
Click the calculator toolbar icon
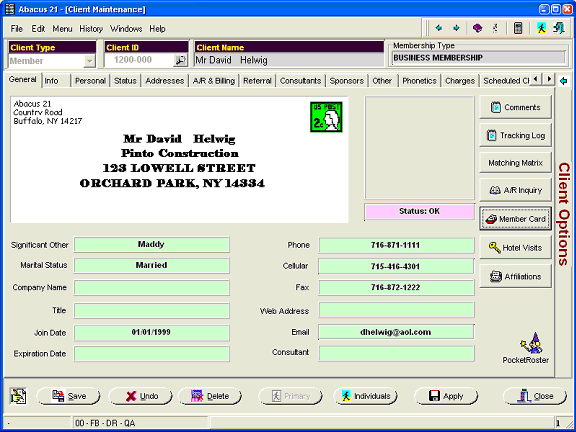[518, 28]
